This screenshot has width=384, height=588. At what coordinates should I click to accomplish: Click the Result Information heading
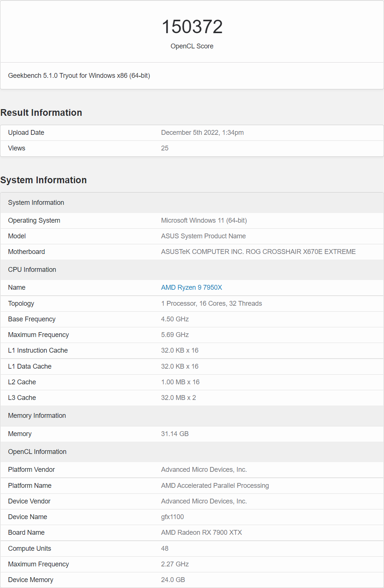(x=41, y=113)
